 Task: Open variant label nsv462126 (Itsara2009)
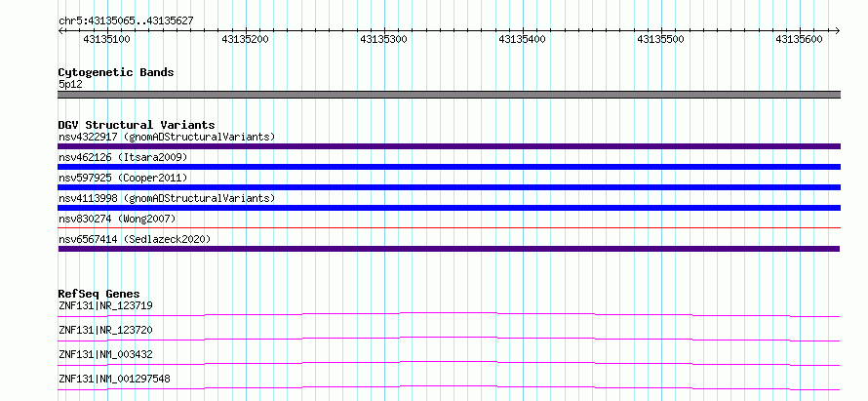click(123, 157)
